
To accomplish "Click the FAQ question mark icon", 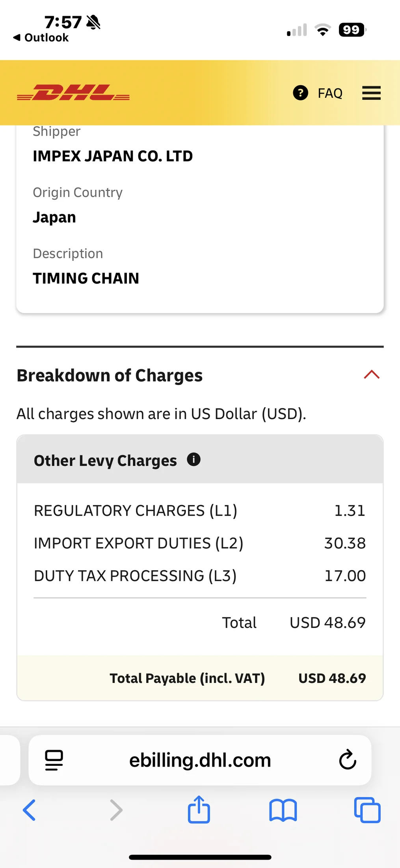I will pos(300,93).
